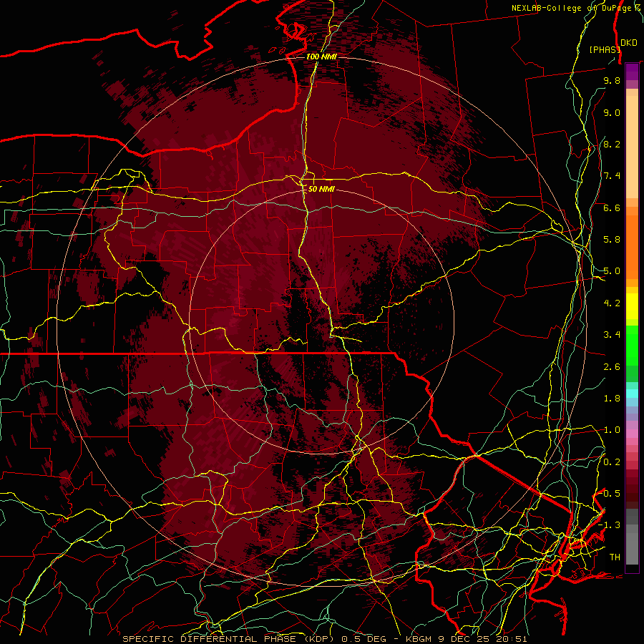Click the "100 NMI" range ring label
The width and height of the screenshot is (644, 644).
tap(321, 57)
